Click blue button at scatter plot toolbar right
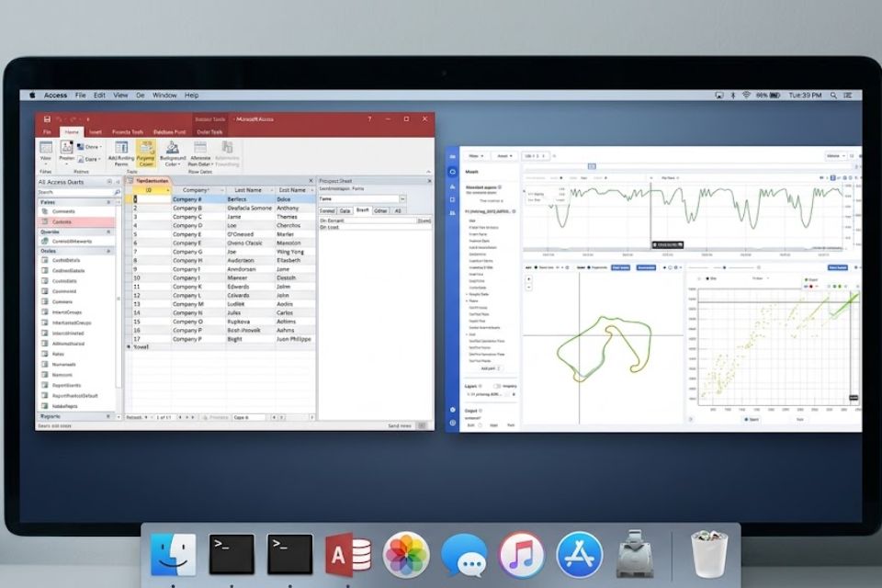 (x=838, y=268)
